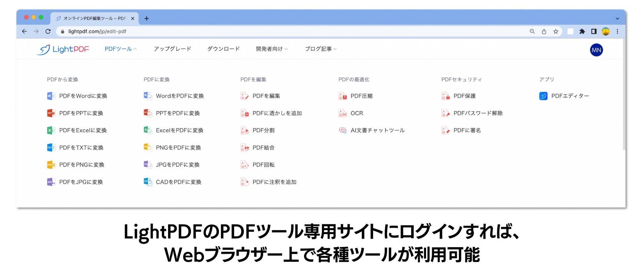Click the page vertical scrollbar
Screen dimensions: 644x274
(x=624, y=94)
